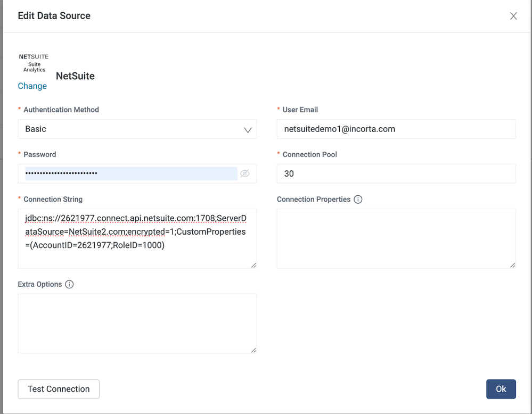Viewport: 532px width, 414px height.
Task: Focus the User Email input field
Action: (x=396, y=129)
